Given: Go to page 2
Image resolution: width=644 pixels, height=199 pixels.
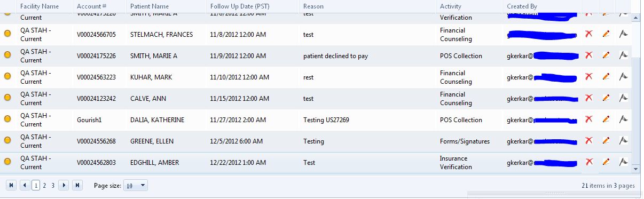Looking at the screenshot, I should click(x=44, y=185).
